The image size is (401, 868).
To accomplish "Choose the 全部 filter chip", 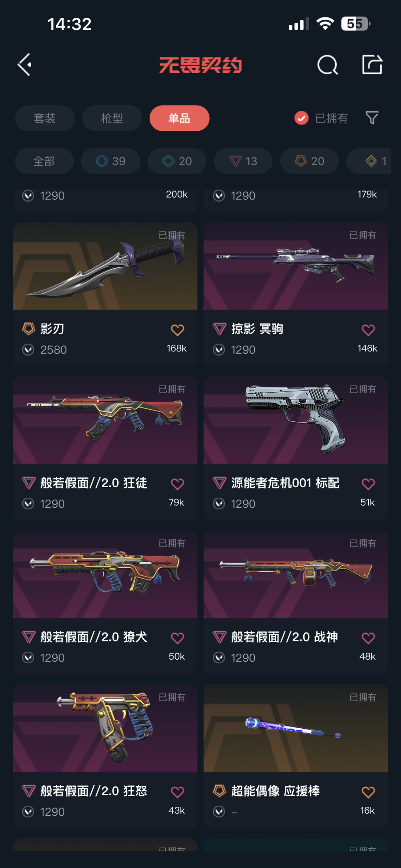I will tap(44, 161).
